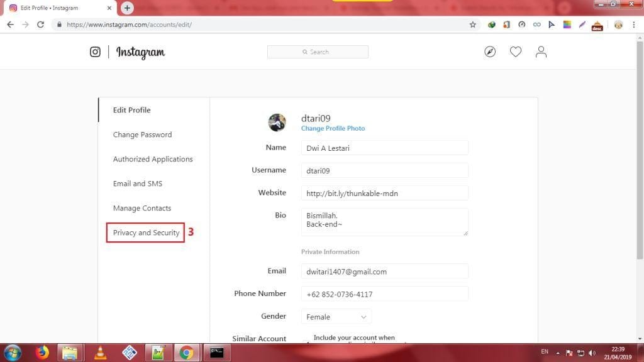Viewport: 644px width, 362px height.
Task: Open Chrome's three-dot menu
Action: pos(634,25)
